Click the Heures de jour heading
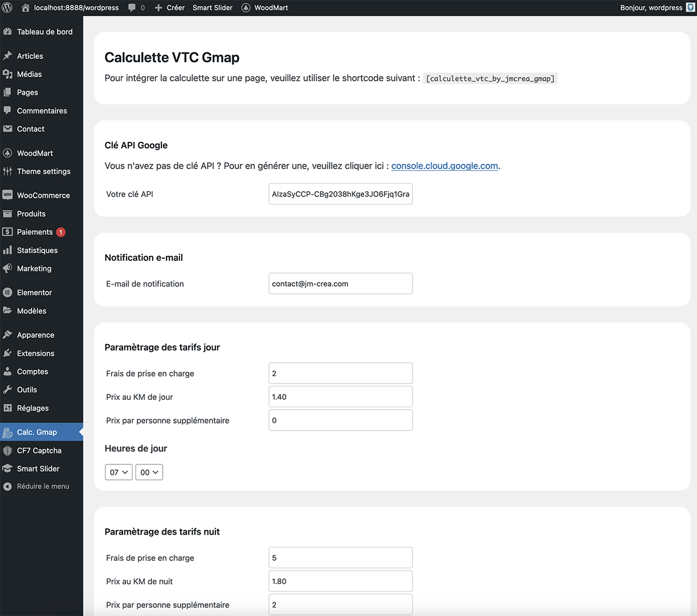This screenshot has height=616, width=697. 136,449
